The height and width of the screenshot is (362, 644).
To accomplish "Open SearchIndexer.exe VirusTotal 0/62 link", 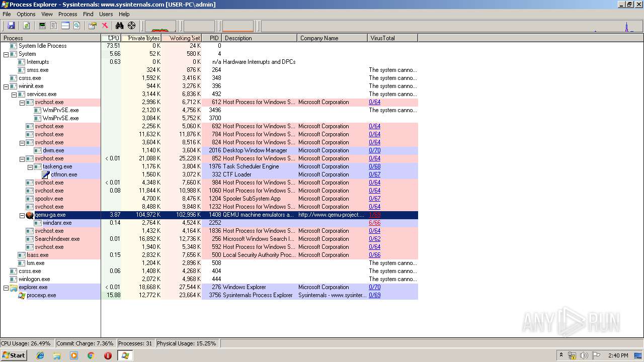I will pos(374,239).
